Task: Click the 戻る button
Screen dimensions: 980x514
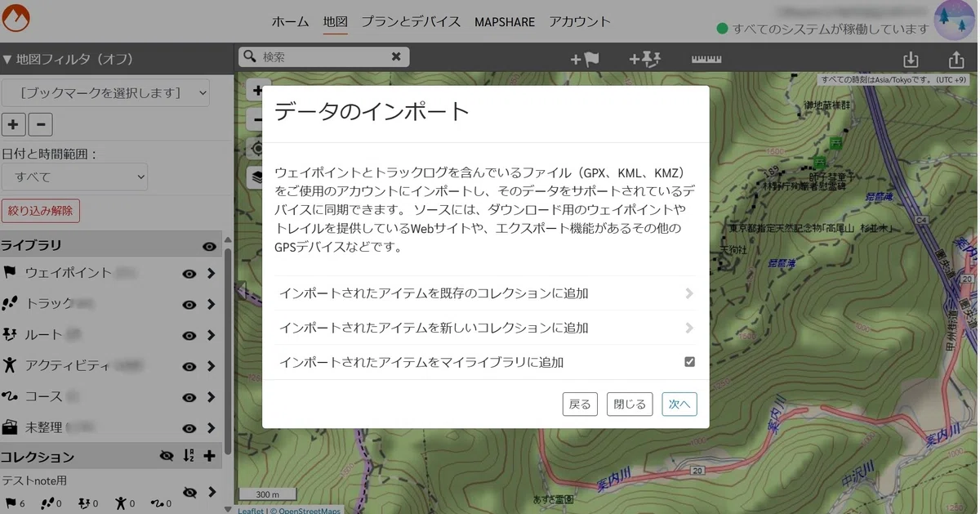Action: (x=580, y=404)
